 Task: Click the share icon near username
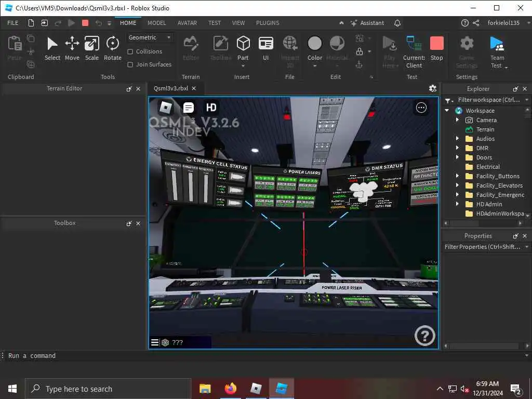point(476,23)
